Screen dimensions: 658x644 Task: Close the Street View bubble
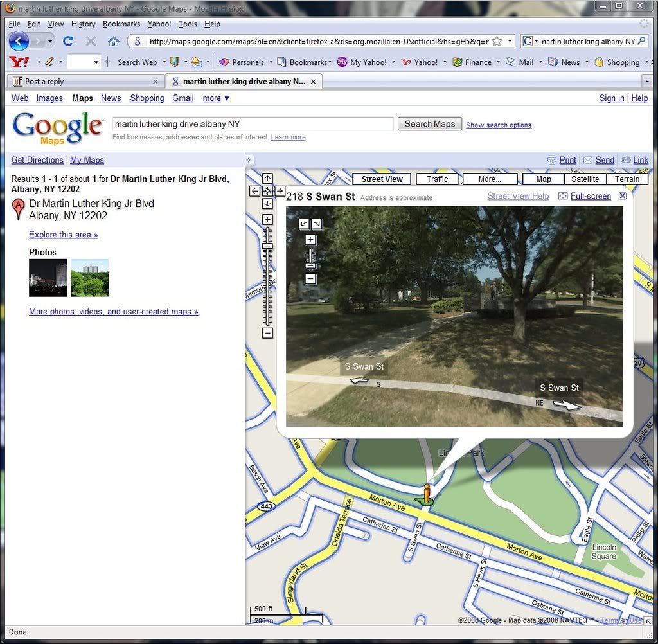622,196
